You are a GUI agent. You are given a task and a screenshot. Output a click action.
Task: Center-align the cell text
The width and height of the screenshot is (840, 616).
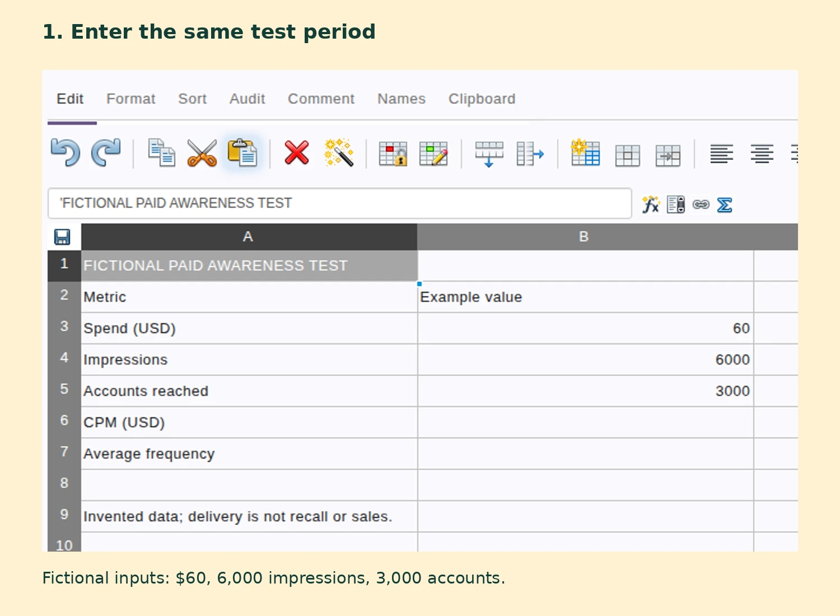tap(762, 153)
